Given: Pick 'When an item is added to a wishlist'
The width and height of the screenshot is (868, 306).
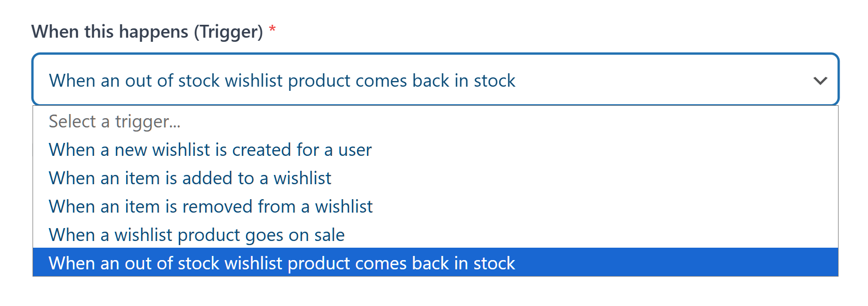Looking at the screenshot, I should [x=190, y=178].
